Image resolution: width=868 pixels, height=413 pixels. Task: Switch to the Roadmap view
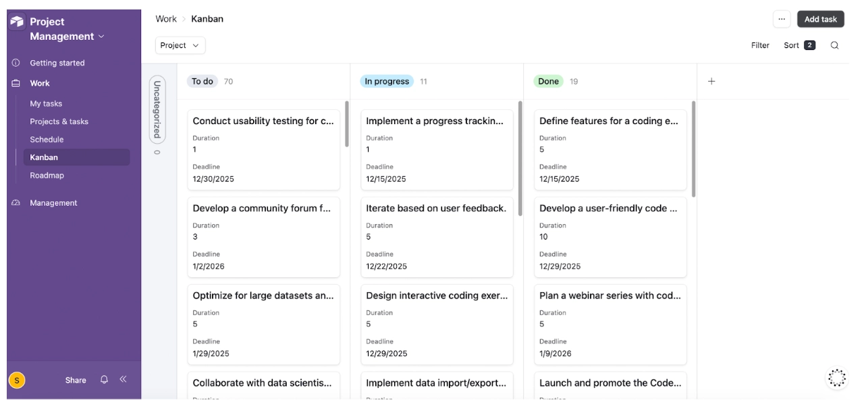(46, 175)
